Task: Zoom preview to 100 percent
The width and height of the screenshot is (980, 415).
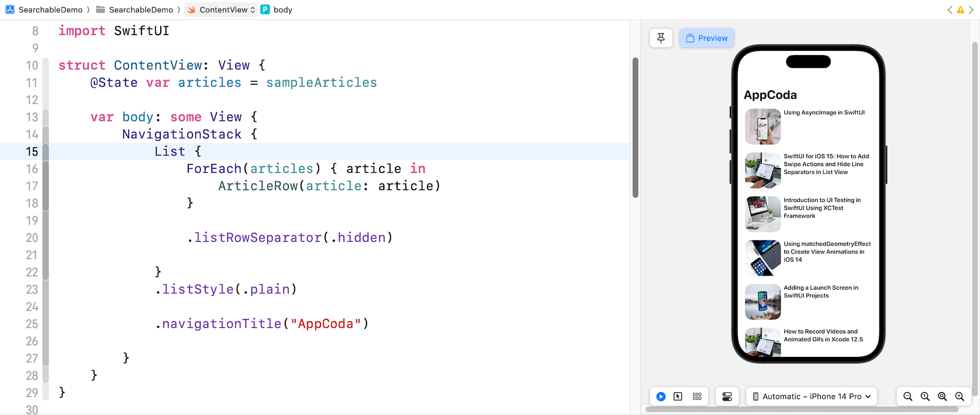Action: (x=925, y=397)
